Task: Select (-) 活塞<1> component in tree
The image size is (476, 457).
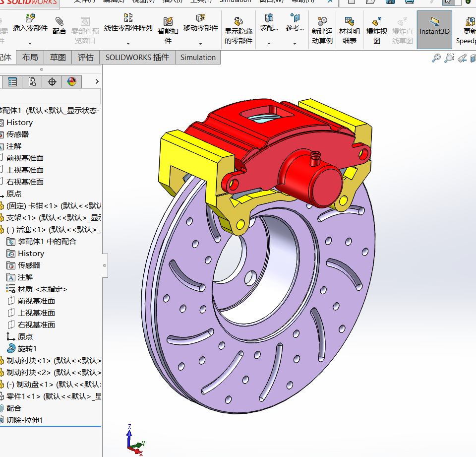Action: [51, 229]
